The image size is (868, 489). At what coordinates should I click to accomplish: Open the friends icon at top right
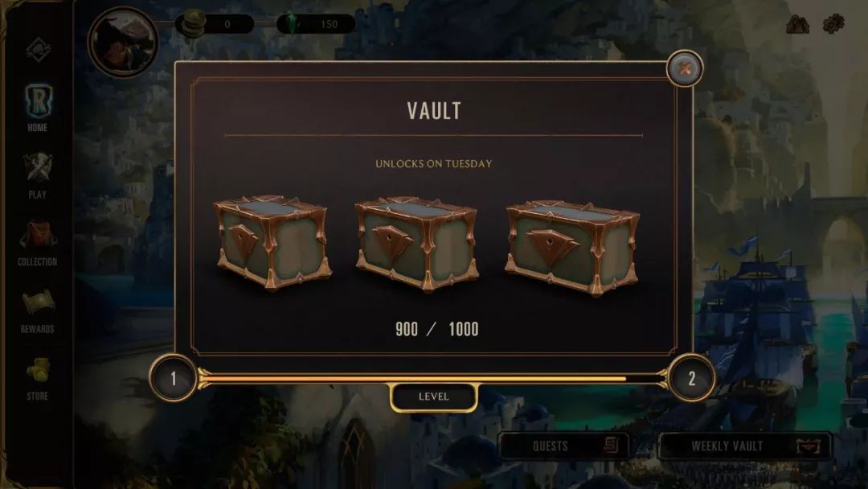[797, 24]
